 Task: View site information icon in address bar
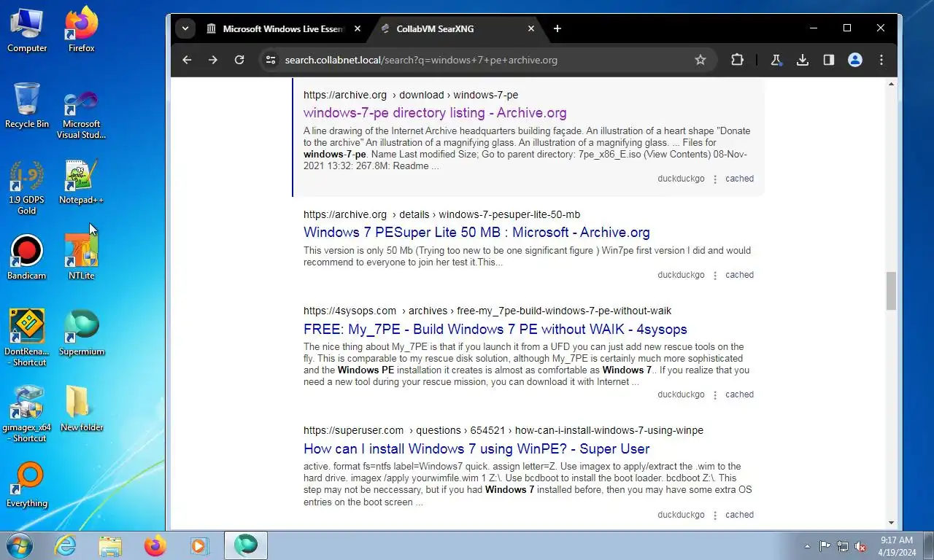tap(270, 60)
